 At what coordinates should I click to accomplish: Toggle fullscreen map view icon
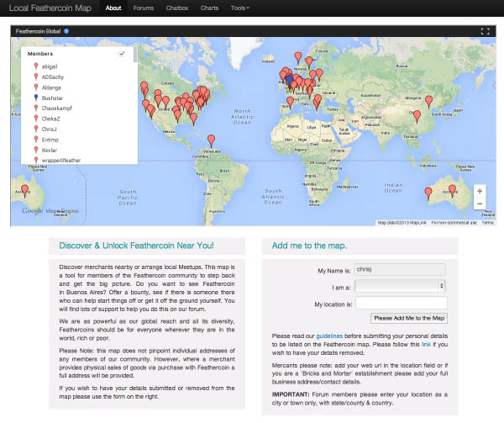pos(485,31)
